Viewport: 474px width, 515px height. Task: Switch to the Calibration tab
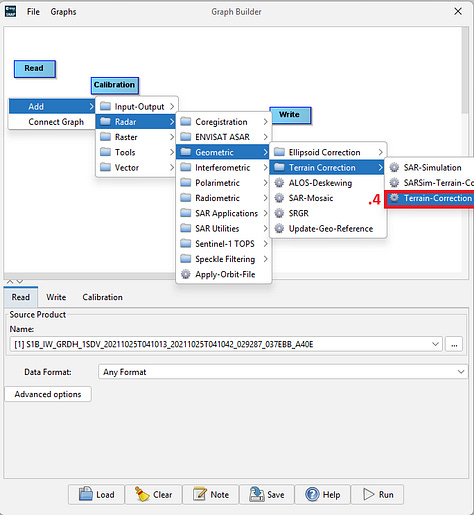(x=102, y=297)
